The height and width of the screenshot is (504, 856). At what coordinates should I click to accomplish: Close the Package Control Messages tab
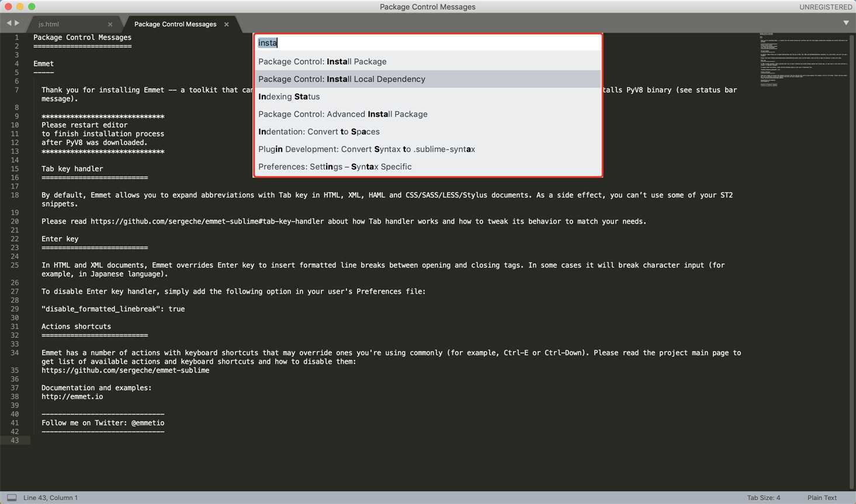click(226, 25)
